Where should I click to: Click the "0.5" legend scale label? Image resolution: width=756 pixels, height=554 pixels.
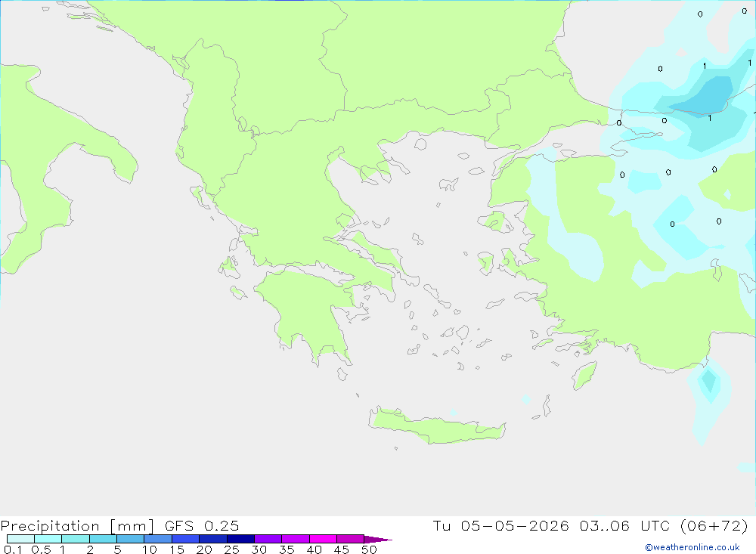click(x=41, y=549)
